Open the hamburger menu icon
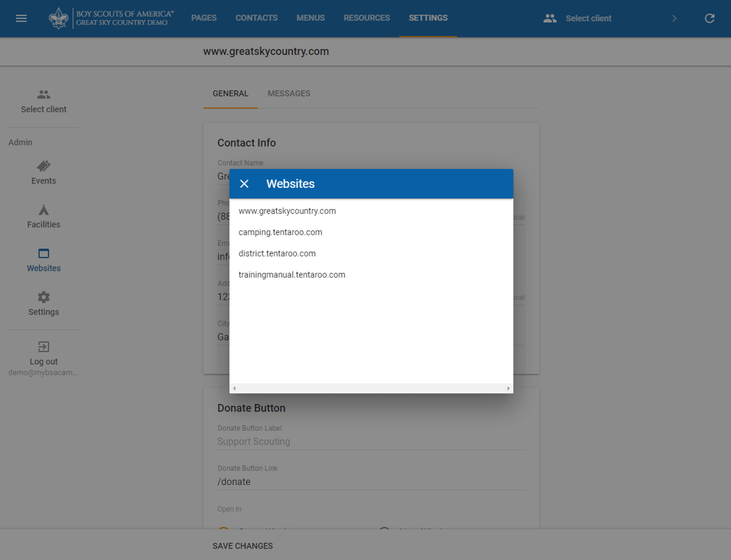731x560 pixels. [x=21, y=19]
